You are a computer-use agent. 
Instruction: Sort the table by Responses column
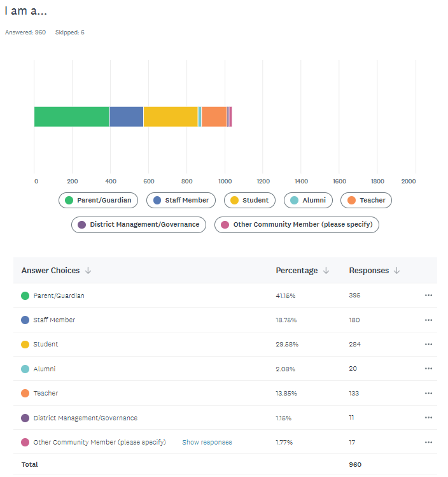tap(375, 271)
